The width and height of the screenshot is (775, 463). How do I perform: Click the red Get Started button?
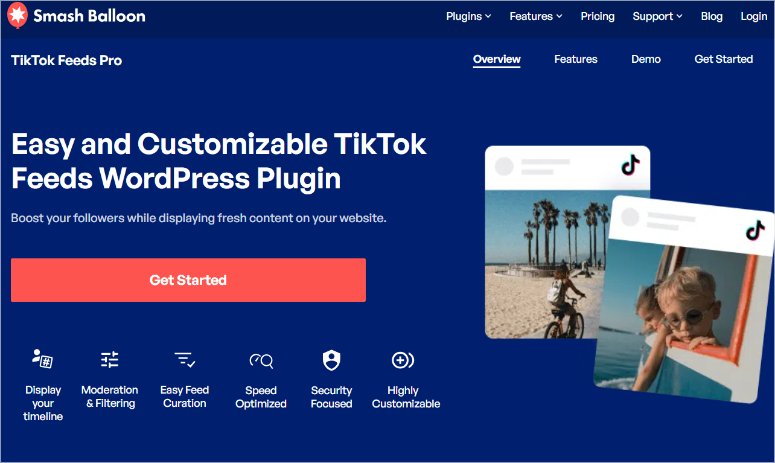188,280
